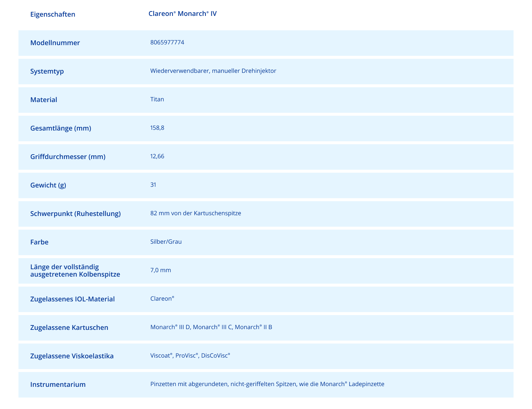Viewport: 532px width, 409px height.
Task: Select the 'Zugelassenes IOL-Material' label
Action: pyautogui.click(x=72, y=299)
